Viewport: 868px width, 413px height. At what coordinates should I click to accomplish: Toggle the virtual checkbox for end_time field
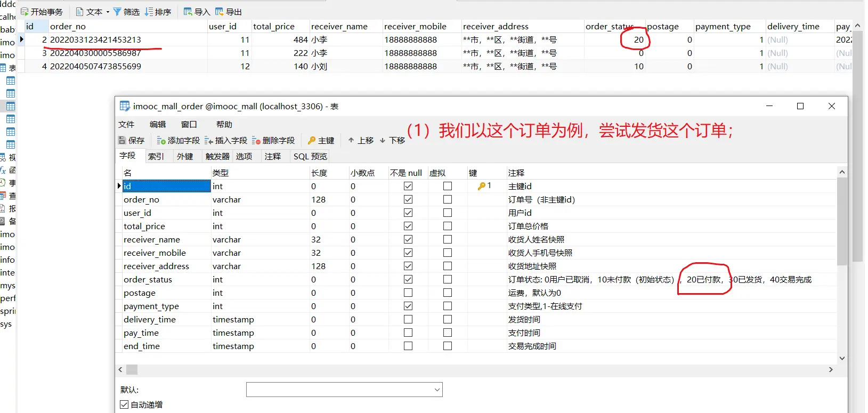(448, 346)
